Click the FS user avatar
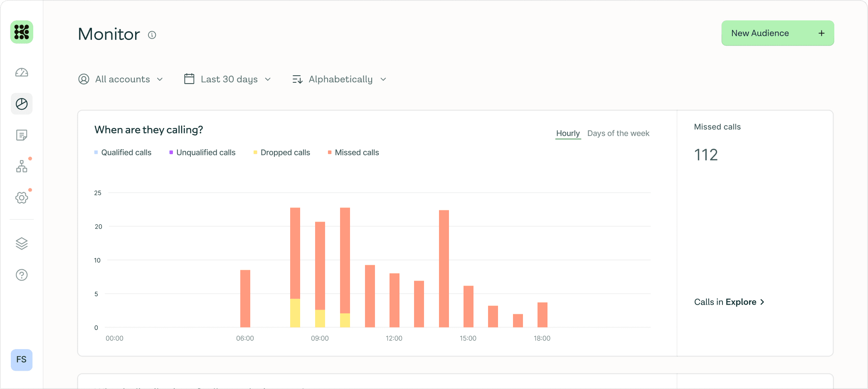This screenshot has width=868, height=389. tap(22, 360)
